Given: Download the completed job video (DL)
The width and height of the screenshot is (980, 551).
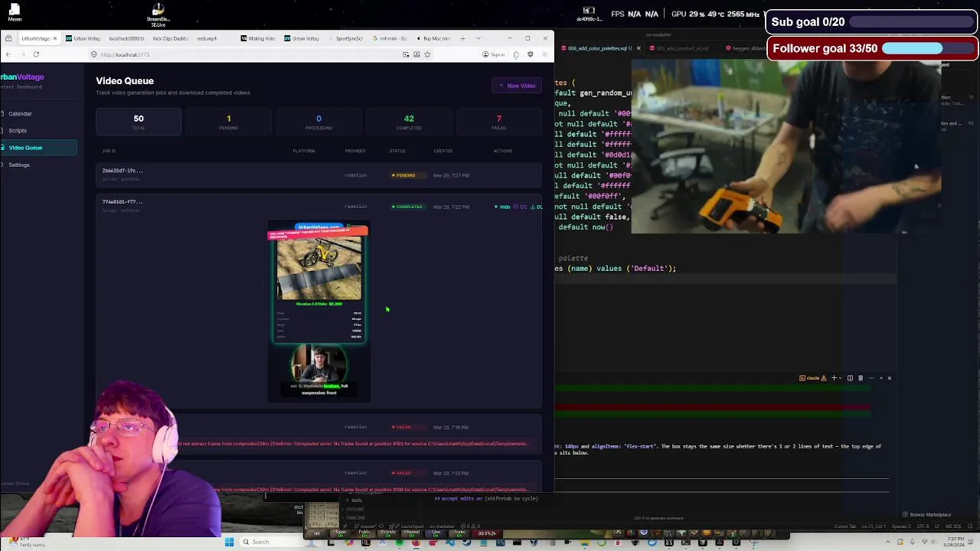Looking at the screenshot, I should 538,207.
